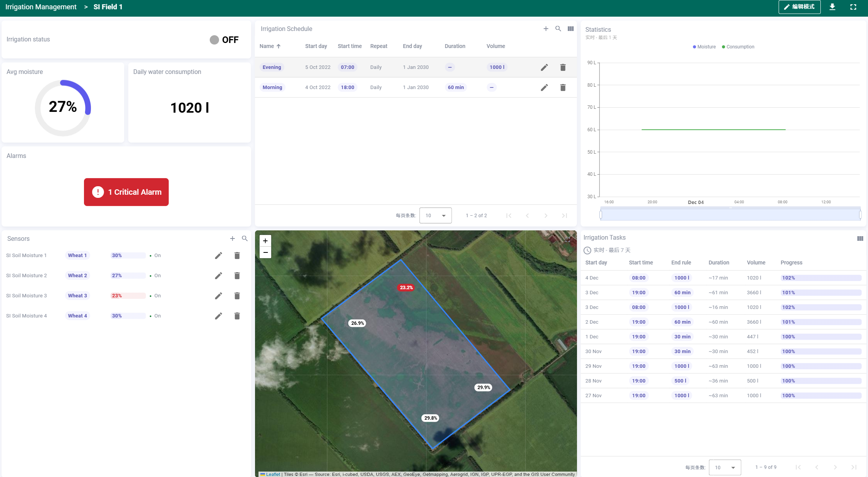Viewport: 868px width, 477px height.
Task: Click the edit mode button
Action: pyautogui.click(x=799, y=7)
